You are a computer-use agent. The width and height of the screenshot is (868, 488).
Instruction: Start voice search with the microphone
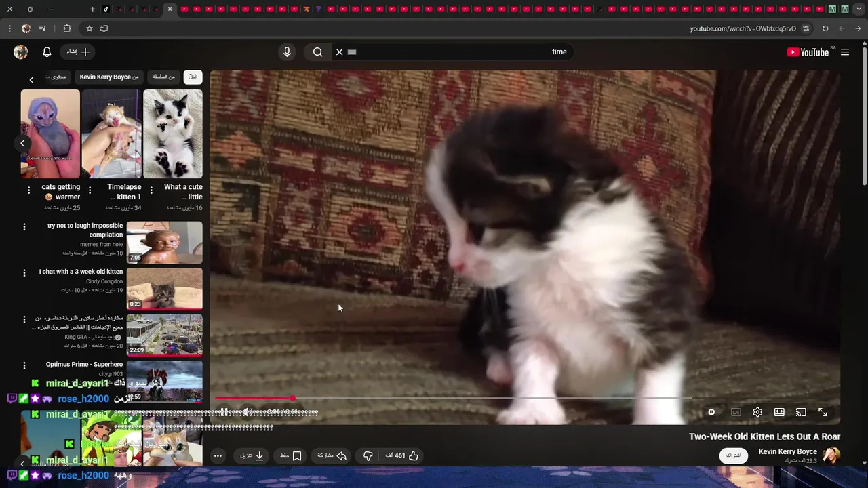(x=287, y=52)
